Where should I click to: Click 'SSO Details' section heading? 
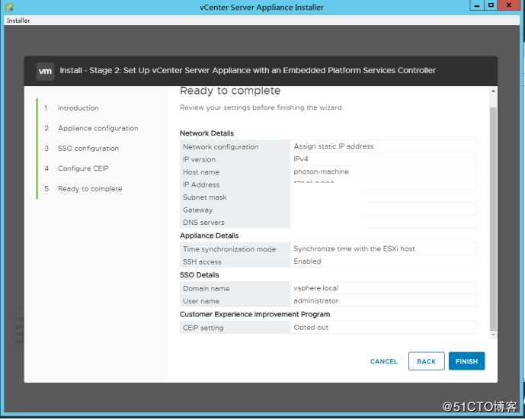199,275
